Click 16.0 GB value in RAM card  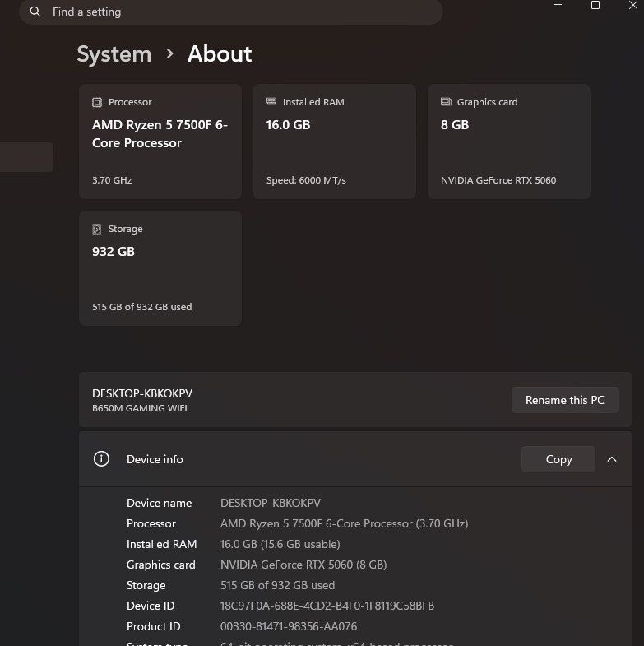pyautogui.click(x=288, y=125)
